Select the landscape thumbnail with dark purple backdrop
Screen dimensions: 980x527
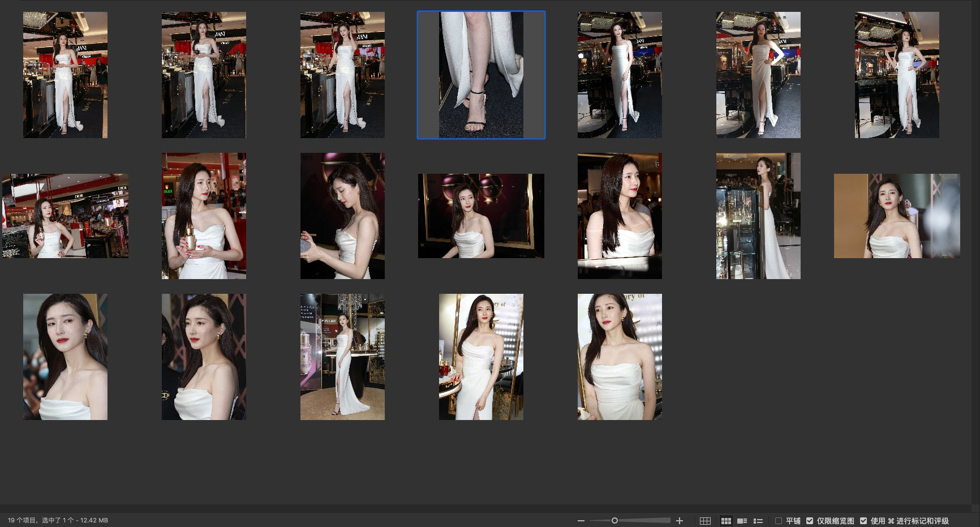click(481, 216)
